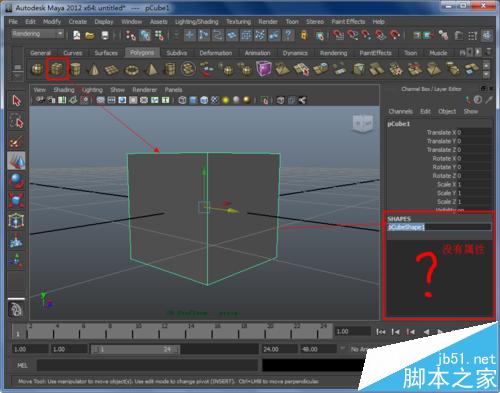Open the Create menu

click(78, 22)
